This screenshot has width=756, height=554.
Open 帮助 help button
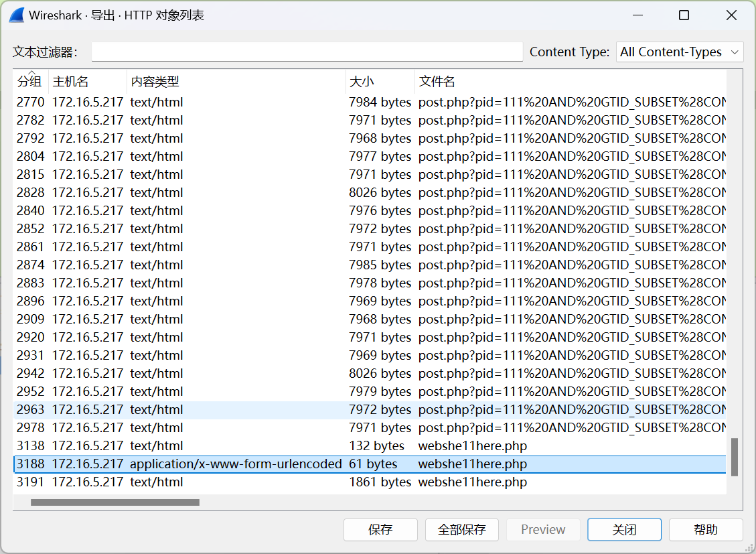[x=706, y=529]
